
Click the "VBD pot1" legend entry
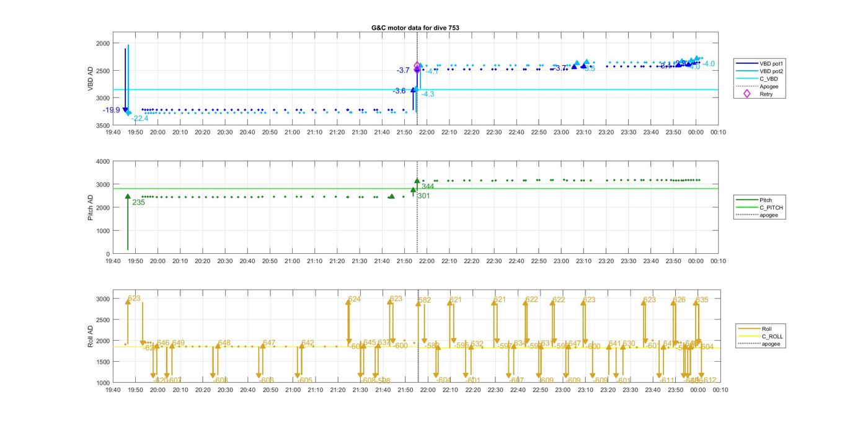(773, 63)
